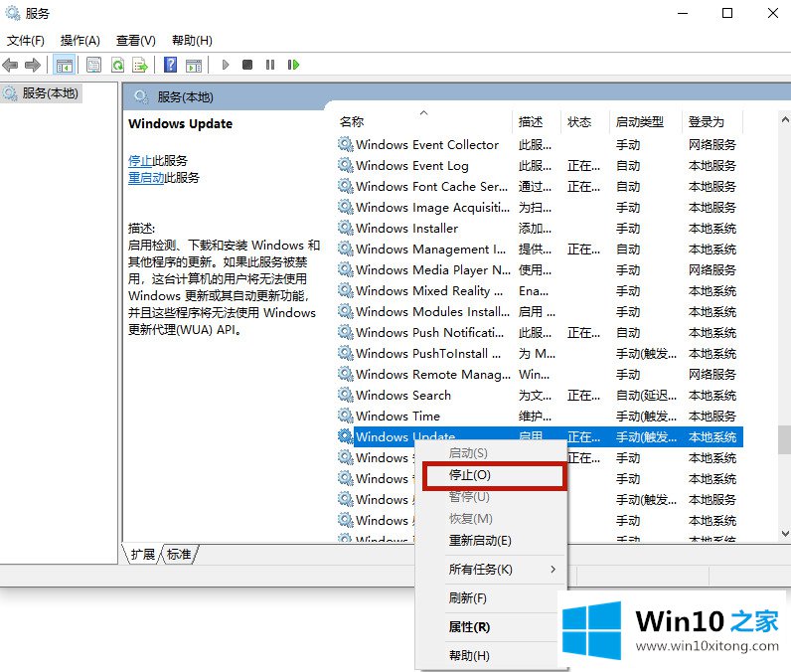Choose 帮助(H) in the context menu
This screenshot has height=672, width=791.
(490, 656)
